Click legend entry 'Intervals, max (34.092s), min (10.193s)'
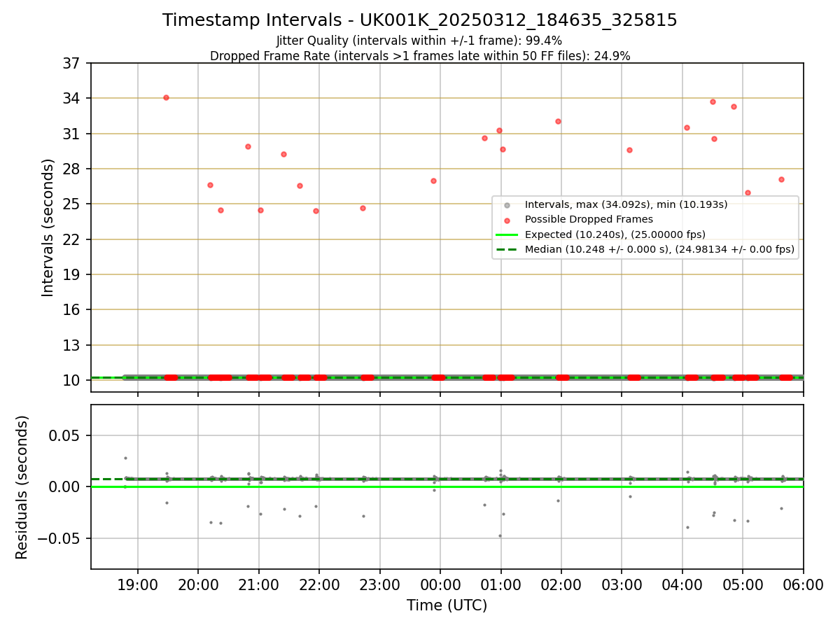Image resolution: width=840 pixels, height=630 pixels. [626, 204]
